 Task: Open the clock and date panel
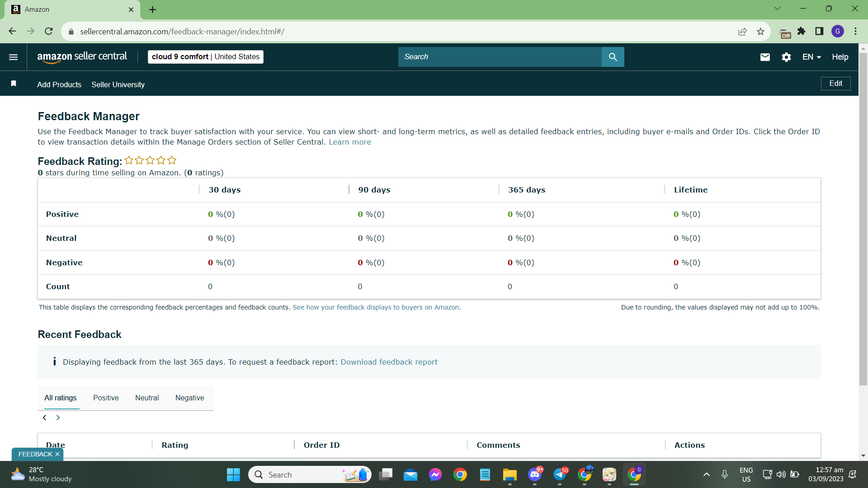(x=826, y=474)
